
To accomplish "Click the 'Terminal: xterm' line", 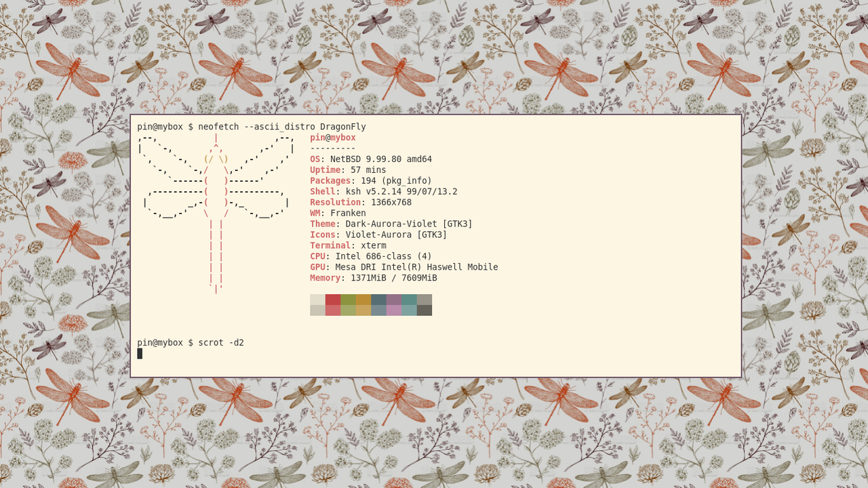I will click(x=349, y=246).
